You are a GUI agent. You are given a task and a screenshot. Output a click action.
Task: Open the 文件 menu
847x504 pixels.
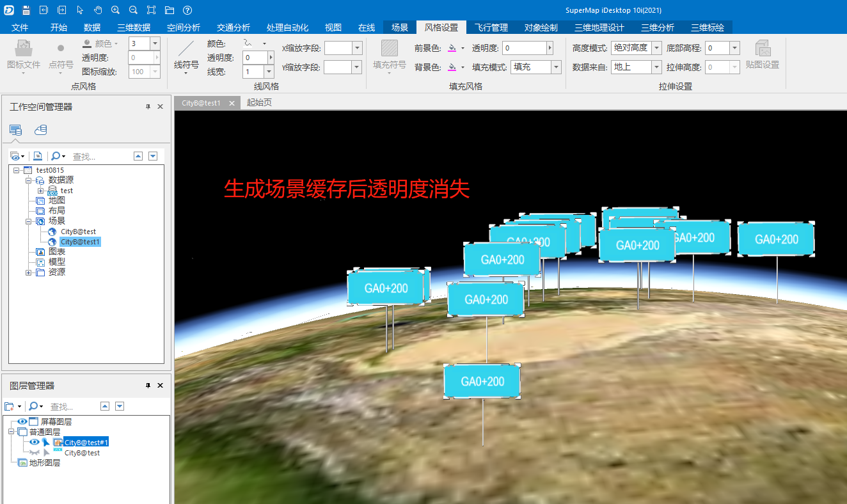[x=20, y=28]
